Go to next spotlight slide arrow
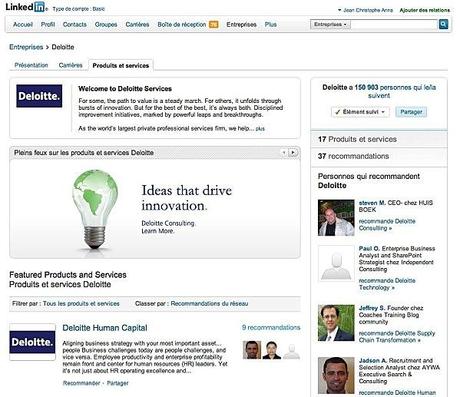This screenshot has height=397, width=460. click(293, 153)
